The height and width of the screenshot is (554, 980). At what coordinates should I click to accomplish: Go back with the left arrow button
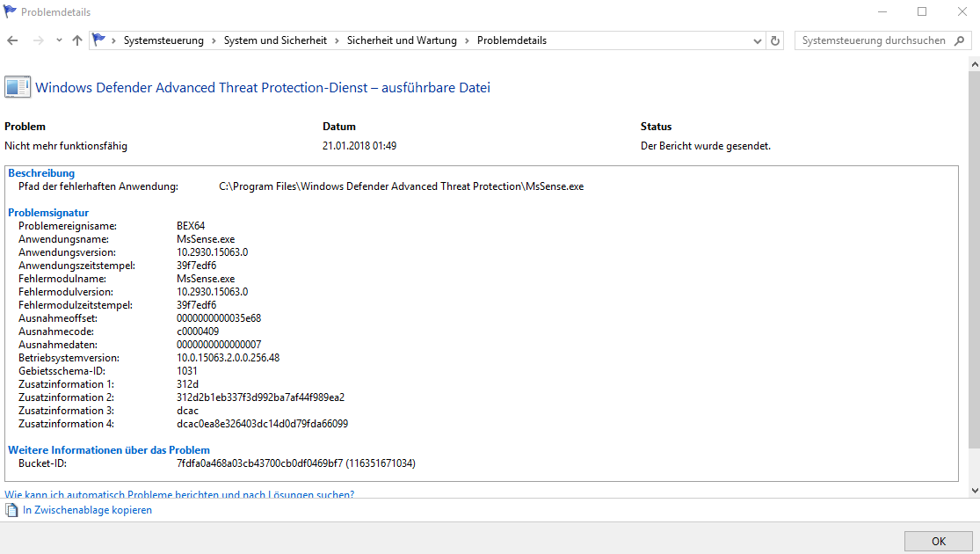pyautogui.click(x=12, y=40)
